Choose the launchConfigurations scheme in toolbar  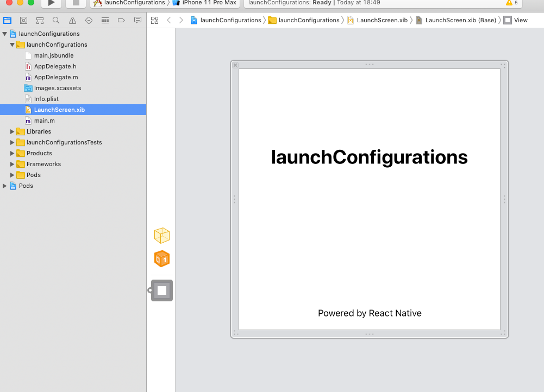[129, 3]
